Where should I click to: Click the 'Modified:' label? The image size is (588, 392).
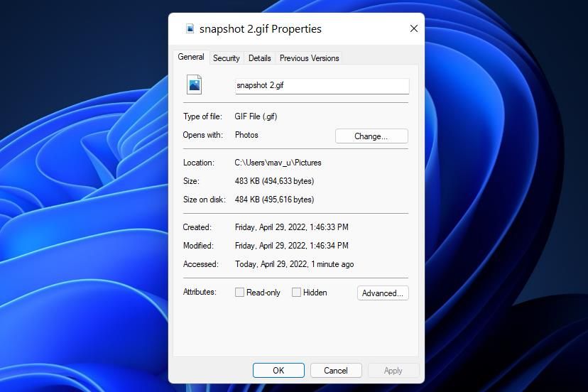click(x=198, y=245)
